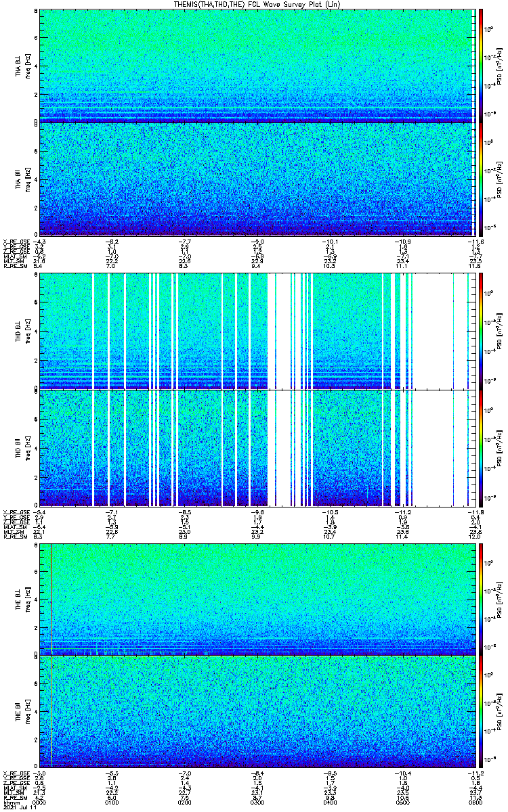Click the R_RE_SM label under THA panels
Image resolution: width=508 pixels, height=812 pixels.
tap(14, 266)
